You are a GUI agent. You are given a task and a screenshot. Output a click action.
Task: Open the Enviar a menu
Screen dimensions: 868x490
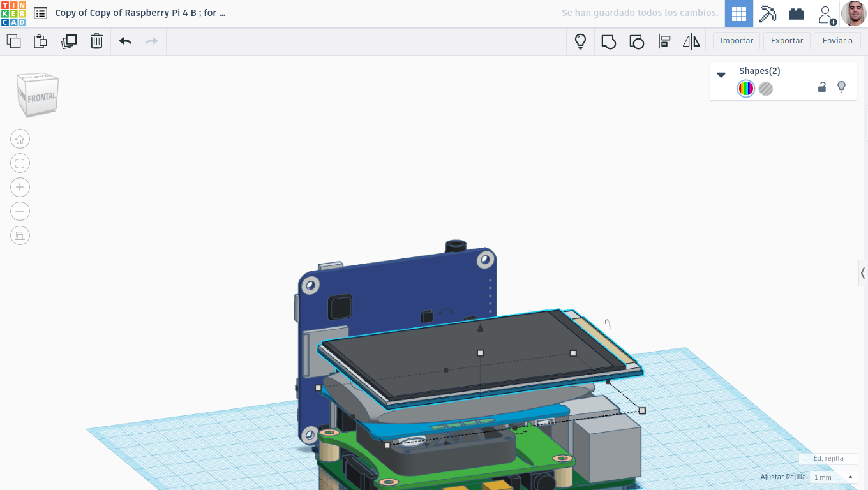837,41
